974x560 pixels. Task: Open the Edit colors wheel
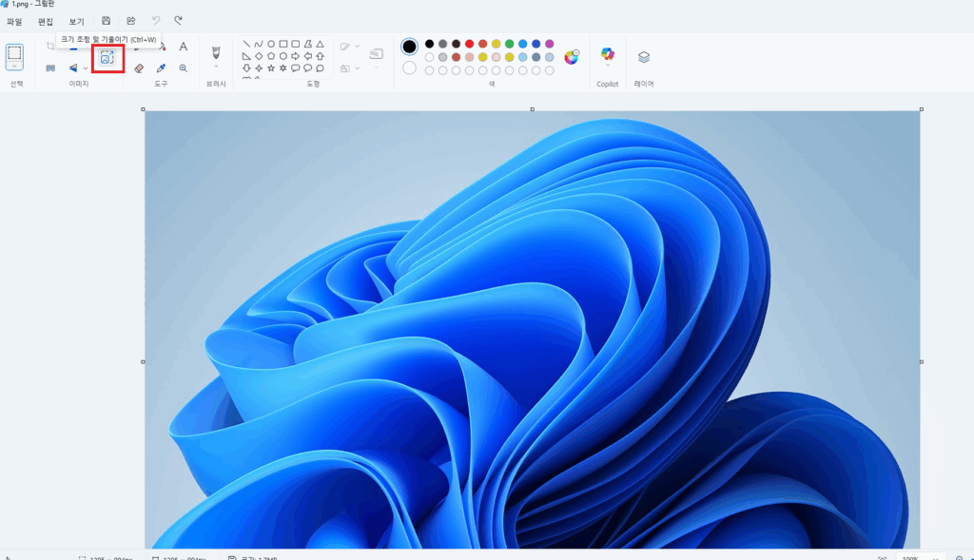click(571, 57)
